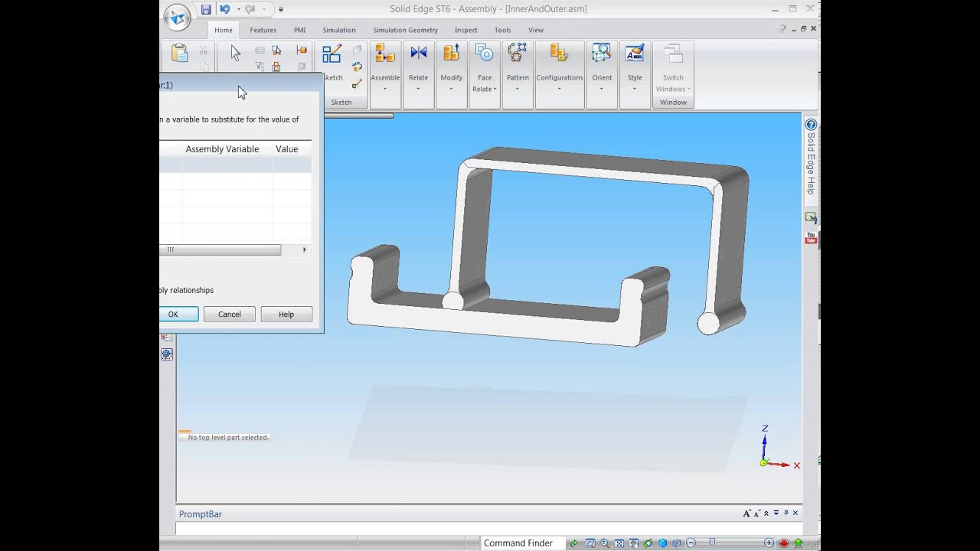
Task: Activate the Zoom magnifier tool in status bar
Action: pyautogui.click(x=605, y=543)
